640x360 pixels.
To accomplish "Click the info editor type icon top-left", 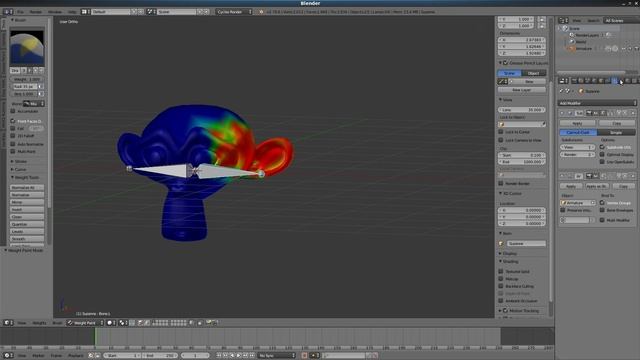I will [x=8, y=12].
